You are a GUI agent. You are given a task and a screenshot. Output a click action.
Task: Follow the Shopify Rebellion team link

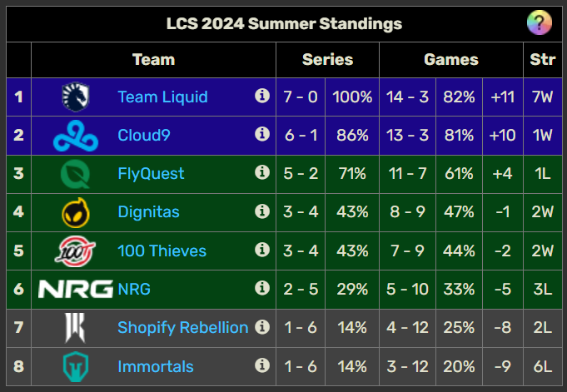click(183, 328)
